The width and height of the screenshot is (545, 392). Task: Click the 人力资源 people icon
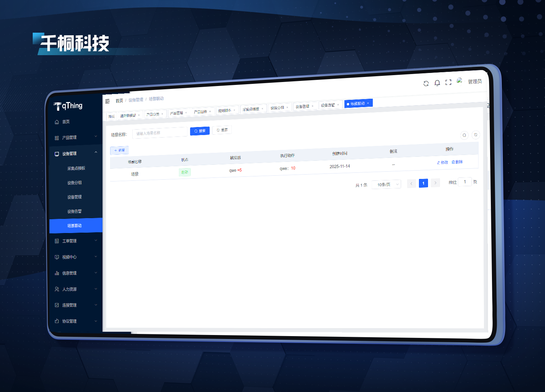[57, 289]
